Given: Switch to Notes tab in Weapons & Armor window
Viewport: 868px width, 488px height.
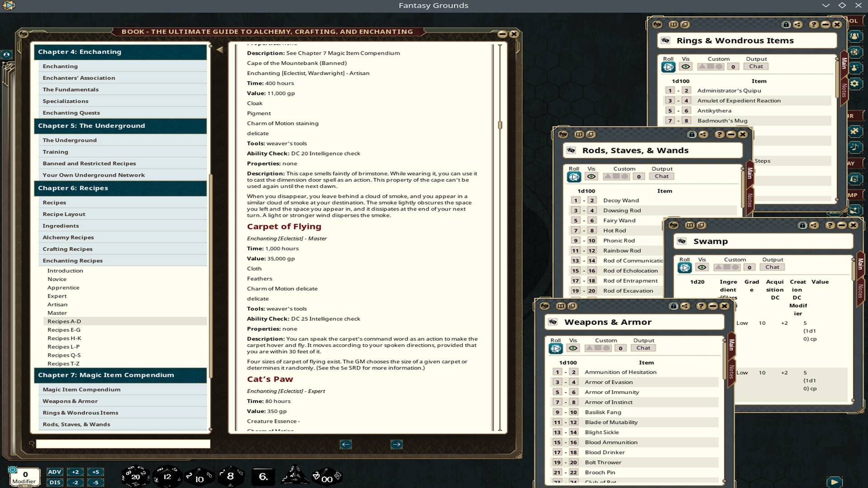Looking at the screenshot, I should 731,371.
